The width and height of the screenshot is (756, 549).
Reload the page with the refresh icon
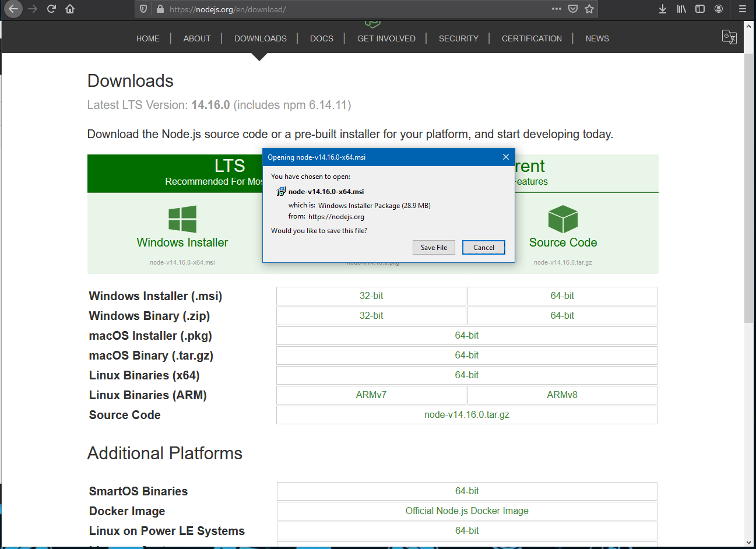[x=51, y=9]
